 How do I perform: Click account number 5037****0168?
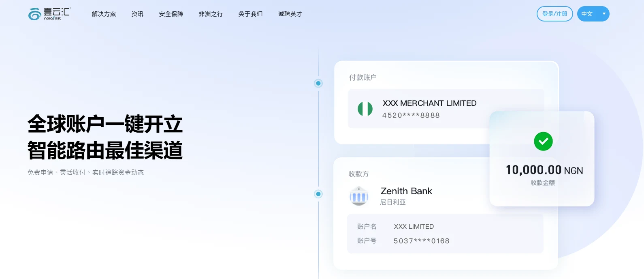click(x=422, y=241)
